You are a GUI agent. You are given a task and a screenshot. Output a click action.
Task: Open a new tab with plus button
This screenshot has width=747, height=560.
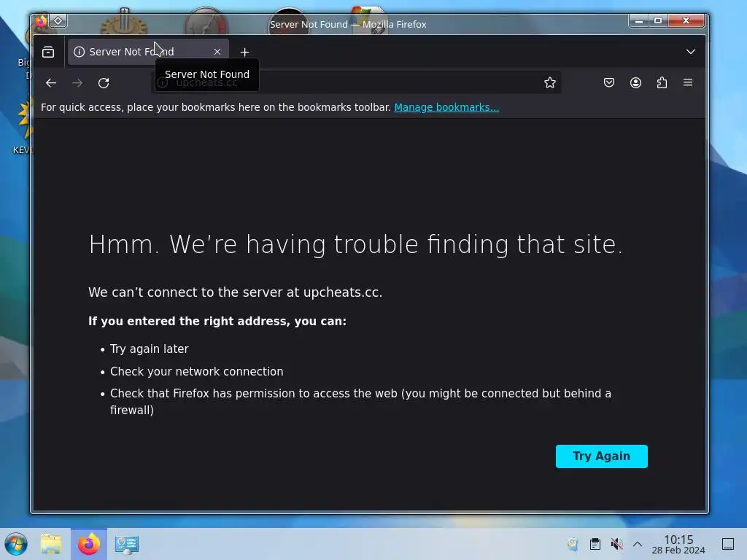[x=244, y=52]
